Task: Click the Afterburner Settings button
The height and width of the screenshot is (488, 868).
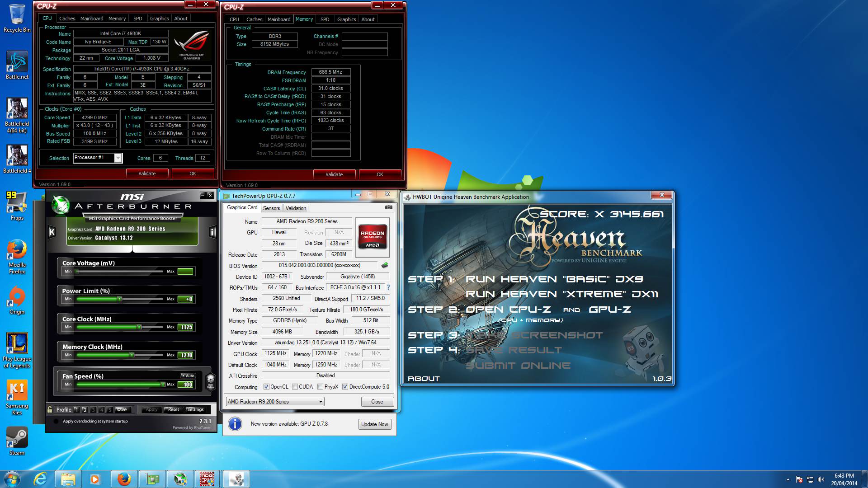Action: tap(195, 409)
